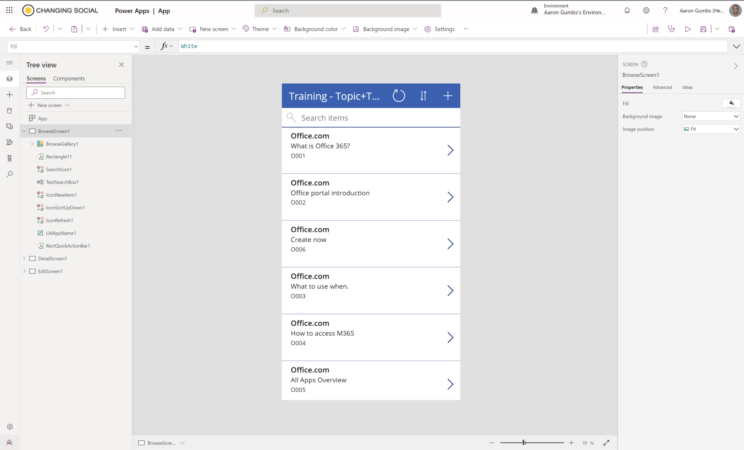Click the Save icon
Image resolution: width=744 pixels, height=450 pixels.
pyautogui.click(x=703, y=29)
